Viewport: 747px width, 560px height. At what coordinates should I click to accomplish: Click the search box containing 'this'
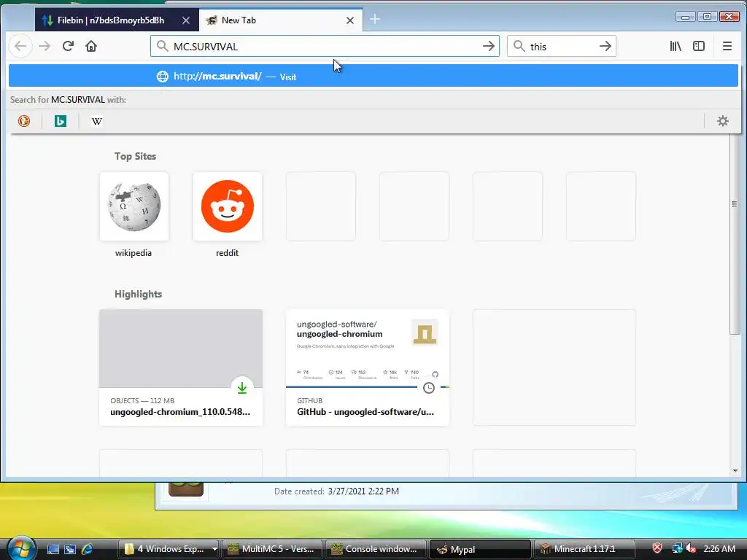click(x=562, y=46)
